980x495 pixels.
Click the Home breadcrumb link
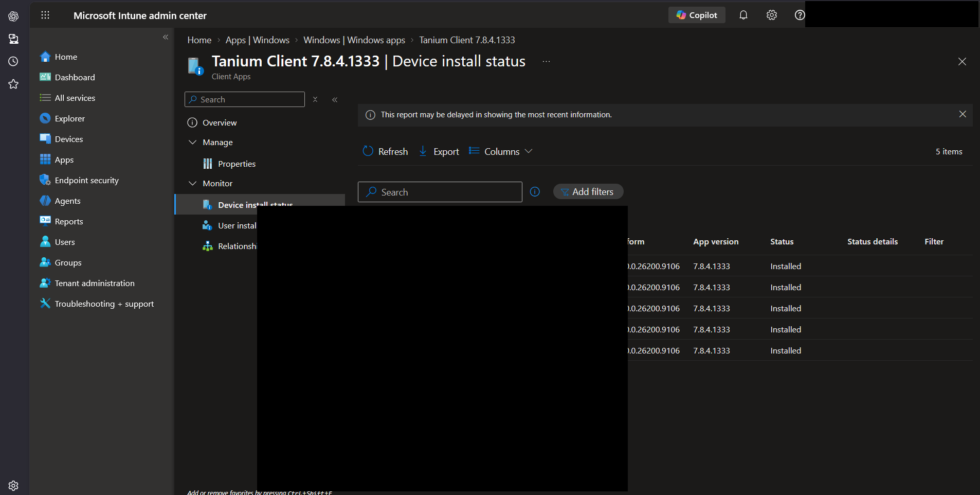click(x=199, y=40)
